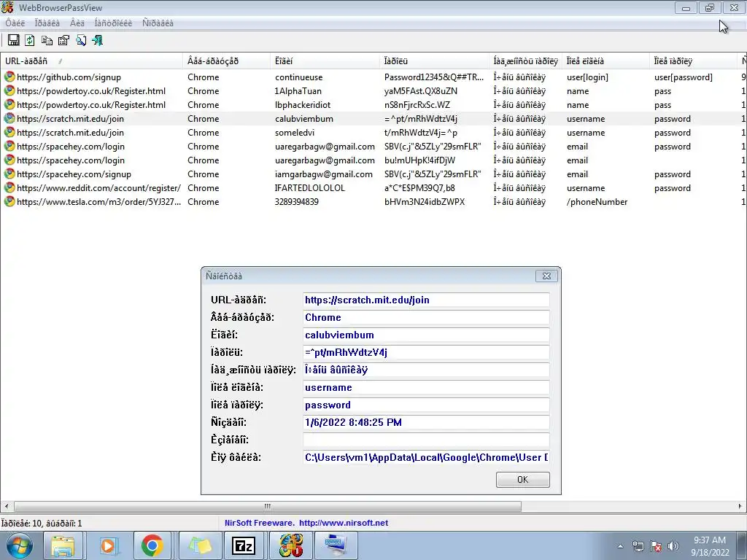Image resolution: width=747 pixels, height=560 pixels.
Task: Open the nirsoft.net link in status bar
Action: (344, 523)
